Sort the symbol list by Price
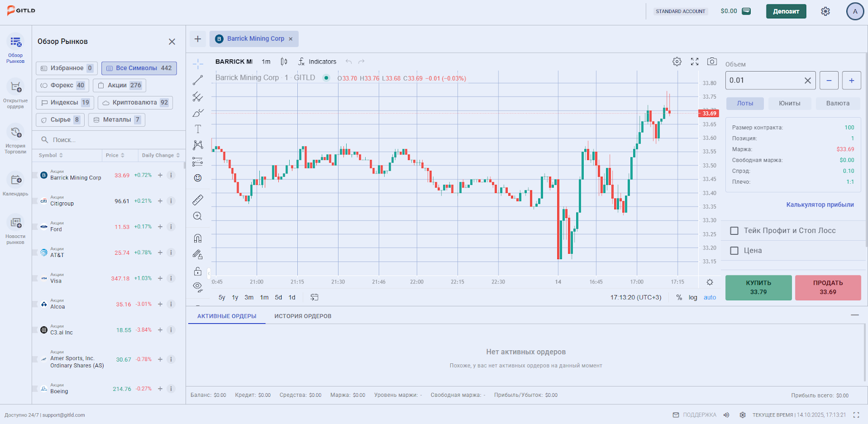Image resolution: width=868 pixels, height=424 pixels. pos(115,156)
